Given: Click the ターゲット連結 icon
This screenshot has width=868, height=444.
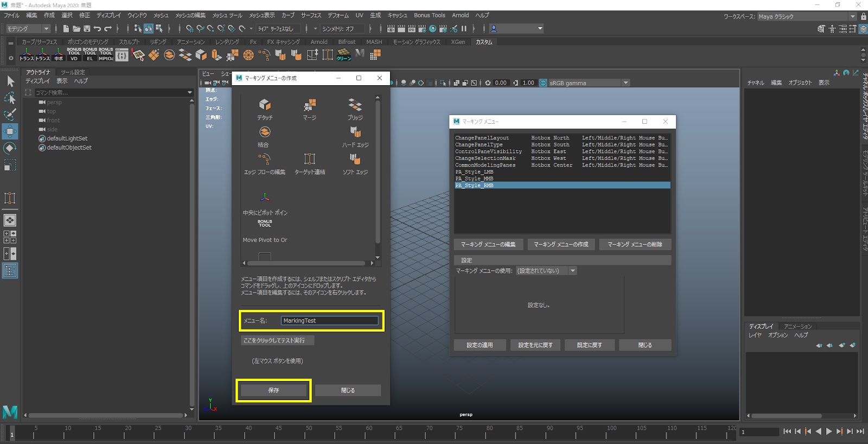Looking at the screenshot, I should (x=310, y=159).
